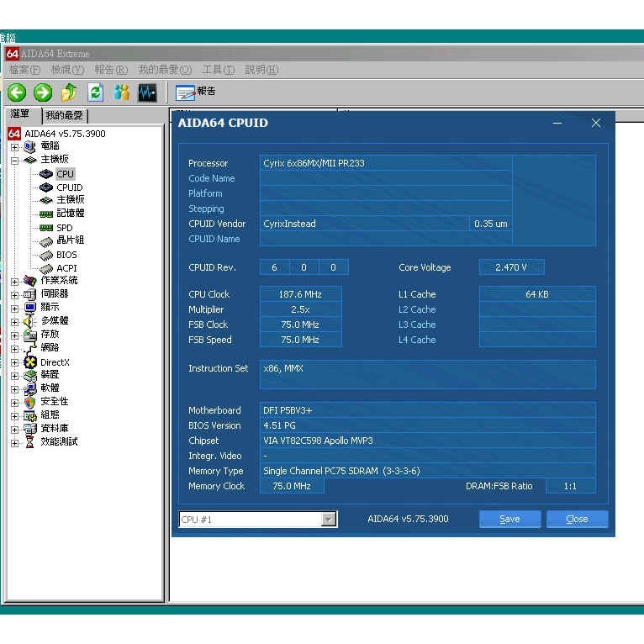This screenshot has width=644, height=644.
Task: Click the 電腦 computer icon in the tree
Action: click(29, 146)
